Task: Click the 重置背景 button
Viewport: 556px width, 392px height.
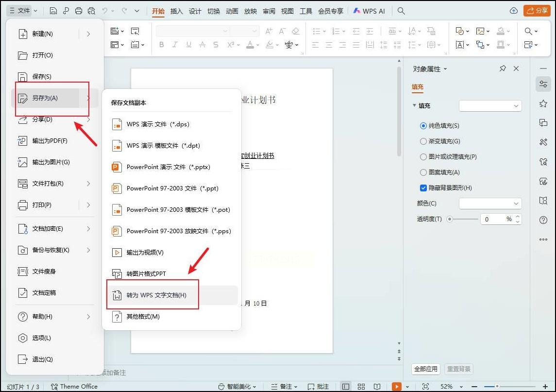Action: tap(458, 369)
